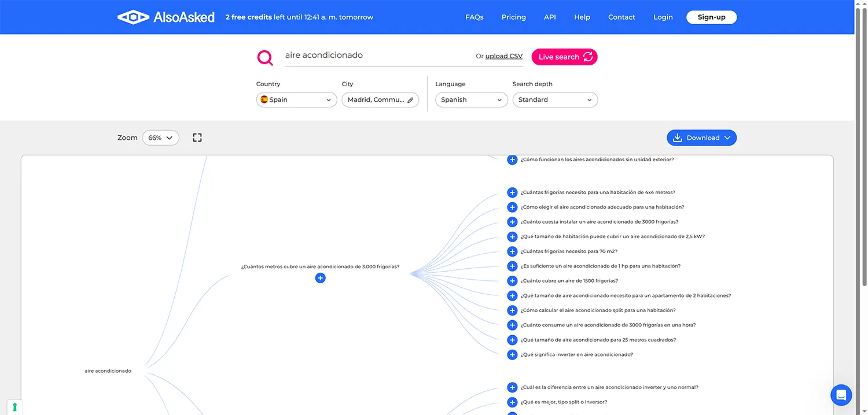Click the pink search magnifier icon

265,57
